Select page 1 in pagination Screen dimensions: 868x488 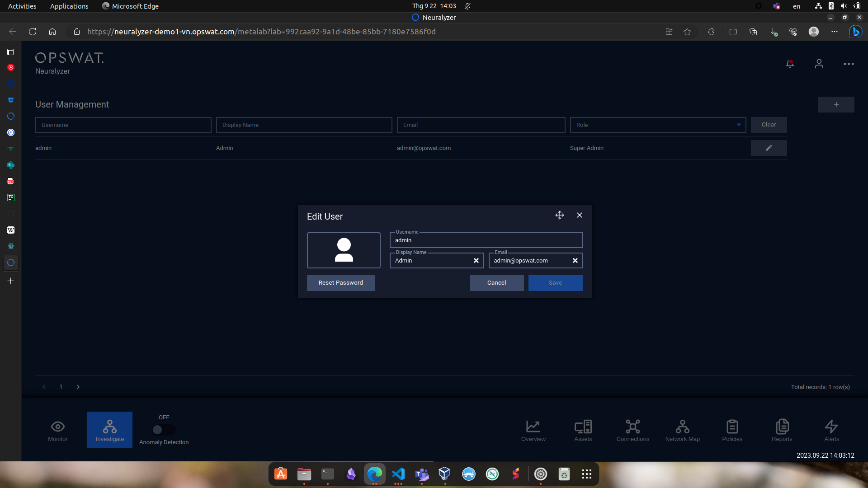61,387
